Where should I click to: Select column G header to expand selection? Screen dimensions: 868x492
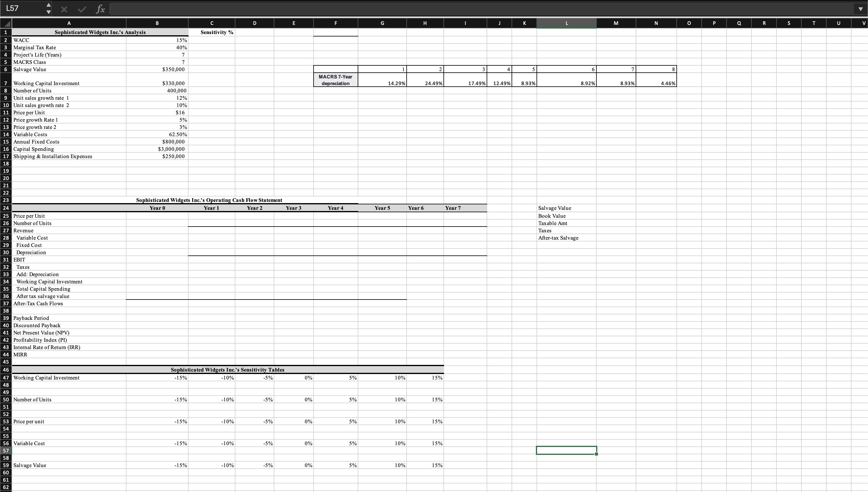(x=382, y=23)
